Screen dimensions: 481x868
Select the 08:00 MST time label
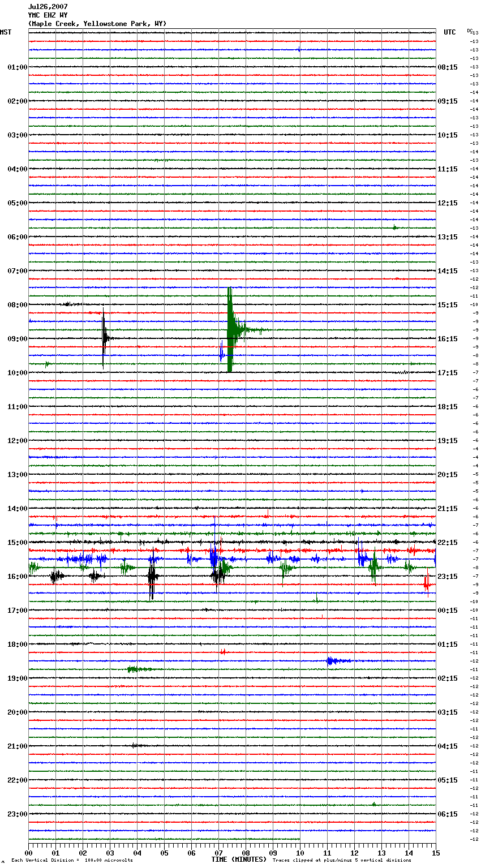pyautogui.click(x=18, y=305)
